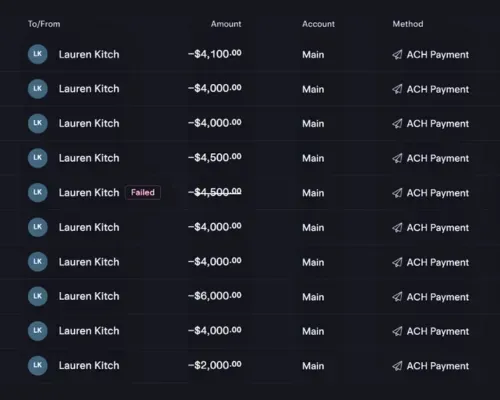500x400 pixels.
Task: Click the Failed status badge
Action: pyautogui.click(x=143, y=192)
